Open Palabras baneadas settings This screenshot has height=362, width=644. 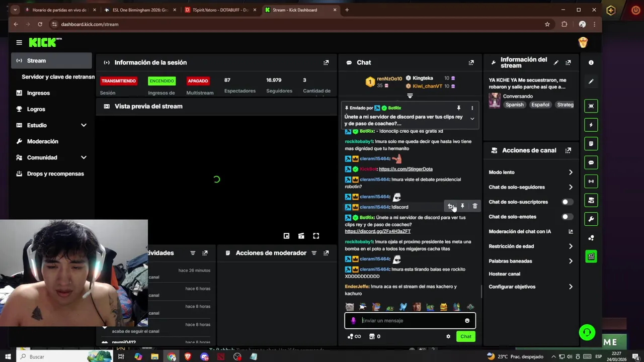(x=531, y=261)
